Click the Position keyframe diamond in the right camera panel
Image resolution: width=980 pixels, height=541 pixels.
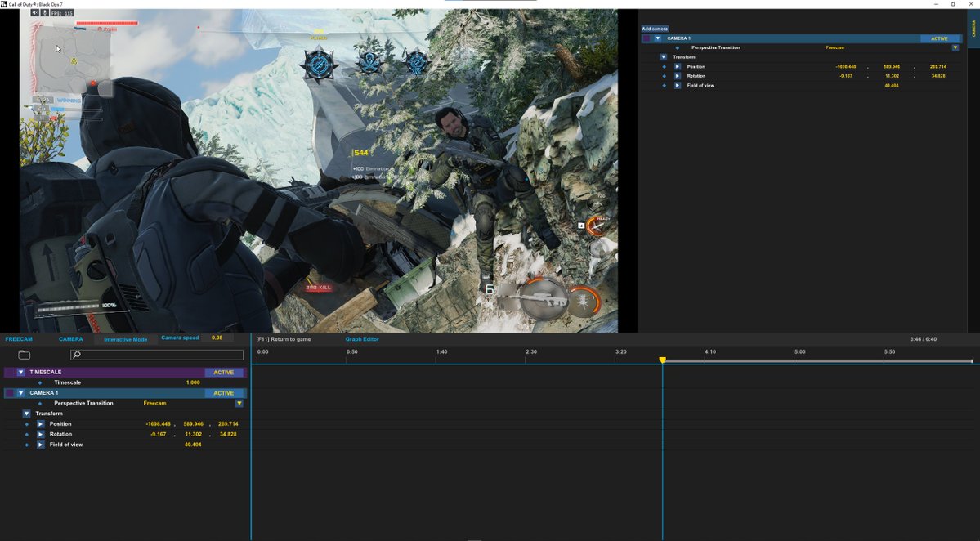664,67
